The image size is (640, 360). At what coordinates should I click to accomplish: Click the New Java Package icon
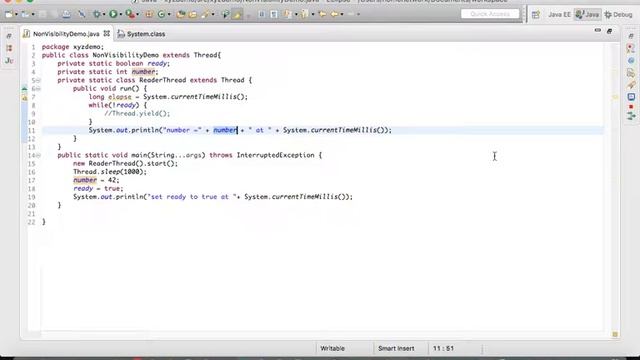point(149,14)
